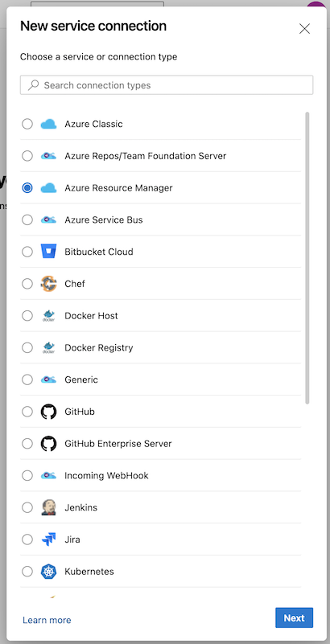The height and width of the screenshot is (644, 330).
Task: Pick the GitHub Enterprise Server radio button
Action: click(x=27, y=444)
